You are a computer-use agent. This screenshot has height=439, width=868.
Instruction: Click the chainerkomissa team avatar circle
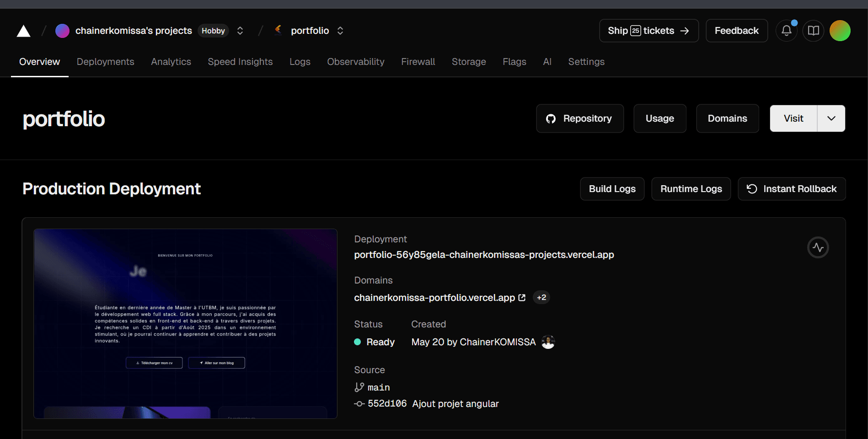[62, 31]
